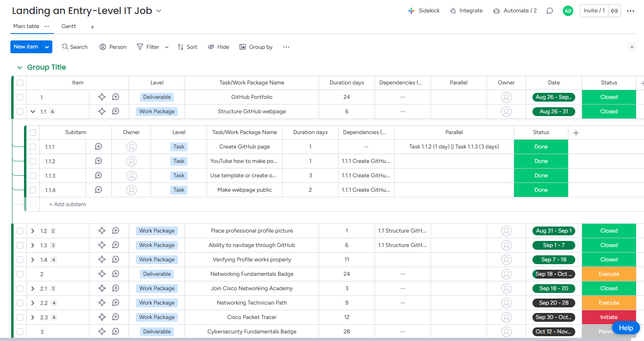This screenshot has height=341, width=644.
Task: Open the conversation for GitHub Portfolio row
Action: tap(116, 97)
